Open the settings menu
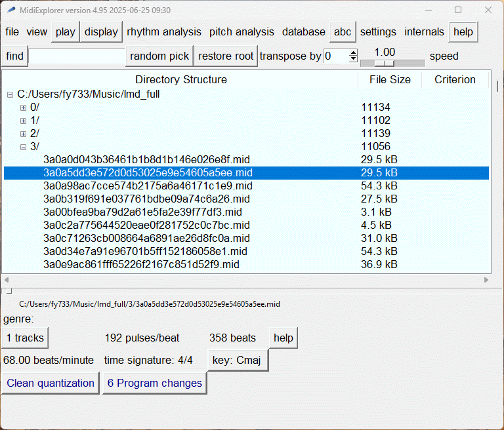The height and width of the screenshot is (430, 504). coord(378,32)
